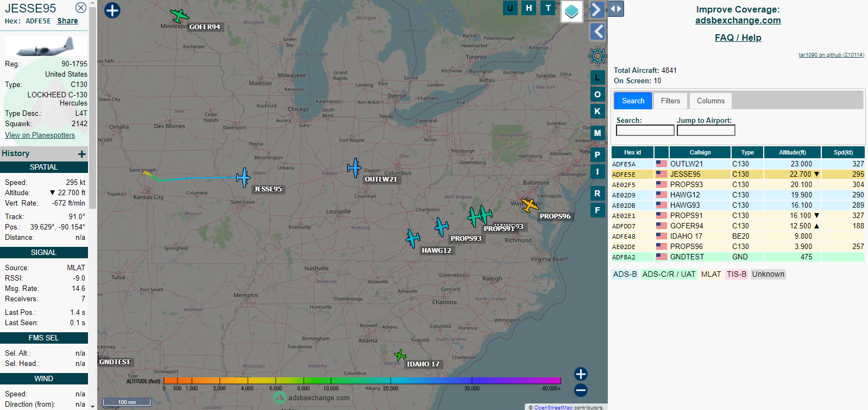
Task: Toggle the U map button
Action: [510, 8]
